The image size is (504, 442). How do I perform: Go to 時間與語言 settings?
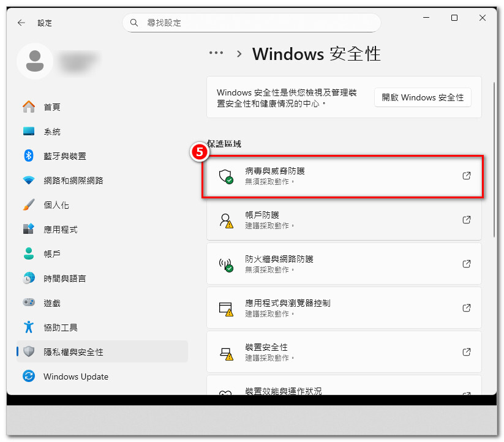(x=64, y=279)
